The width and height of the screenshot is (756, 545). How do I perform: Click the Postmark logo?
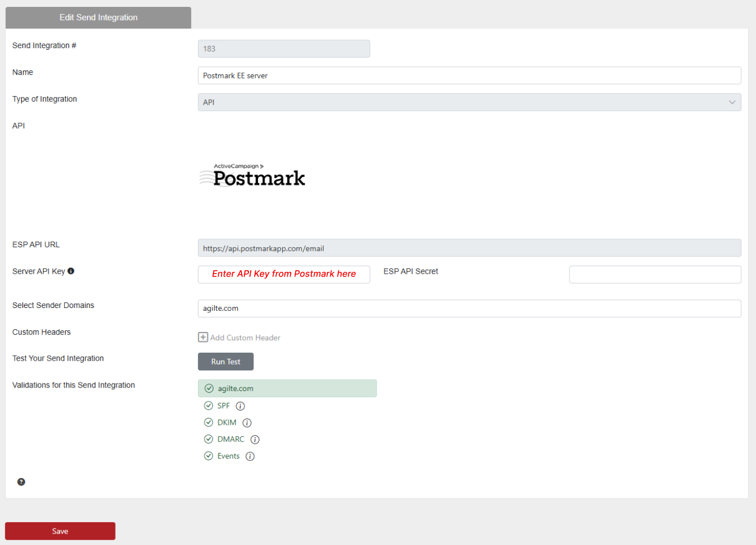point(252,175)
